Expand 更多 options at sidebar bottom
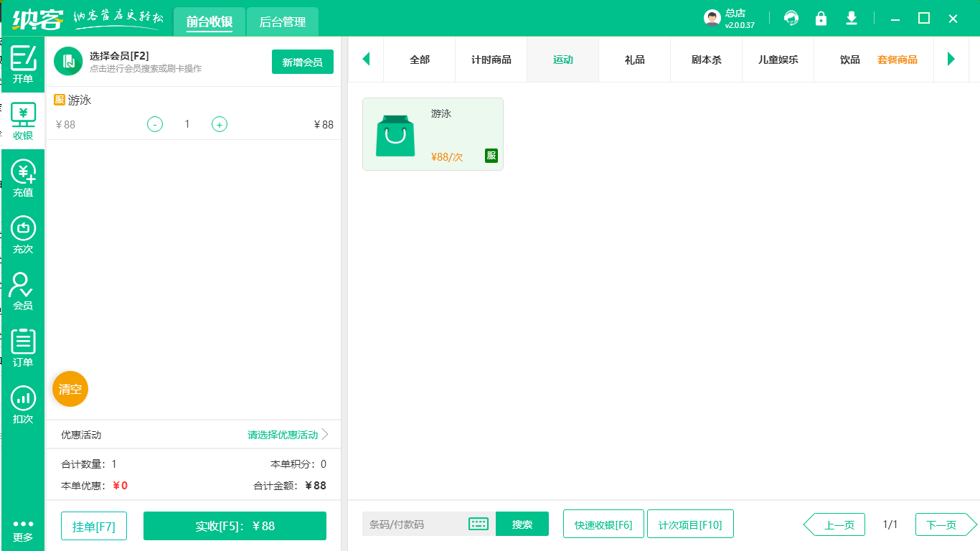This screenshot has width=980, height=551. pos(23,531)
